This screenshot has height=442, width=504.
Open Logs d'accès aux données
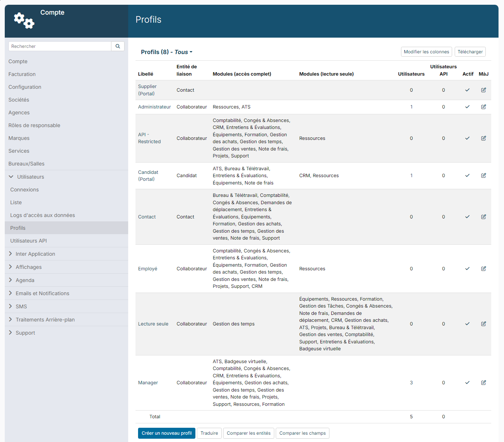(x=42, y=215)
